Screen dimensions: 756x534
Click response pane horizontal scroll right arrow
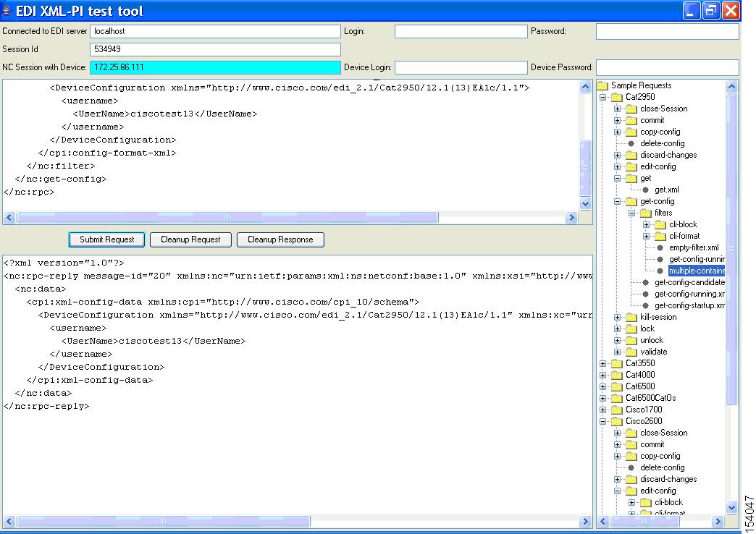[x=585, y=522]
